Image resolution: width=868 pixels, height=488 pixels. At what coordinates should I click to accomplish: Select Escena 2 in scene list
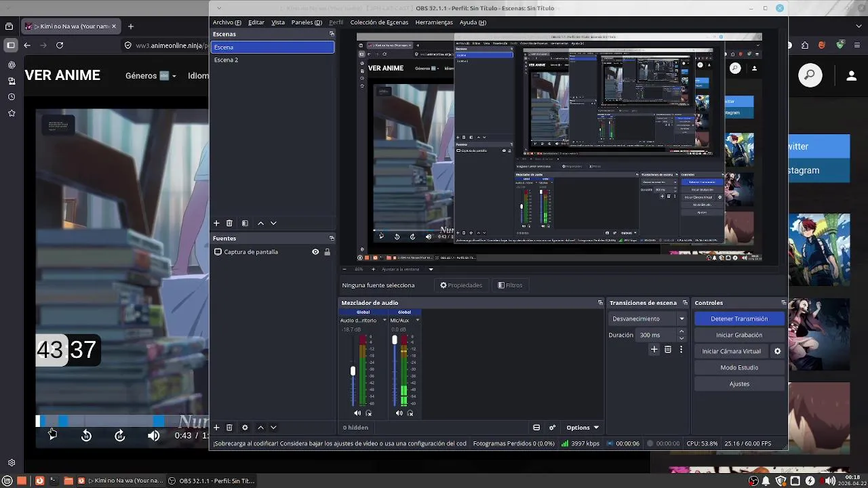(x=273, y=60)
